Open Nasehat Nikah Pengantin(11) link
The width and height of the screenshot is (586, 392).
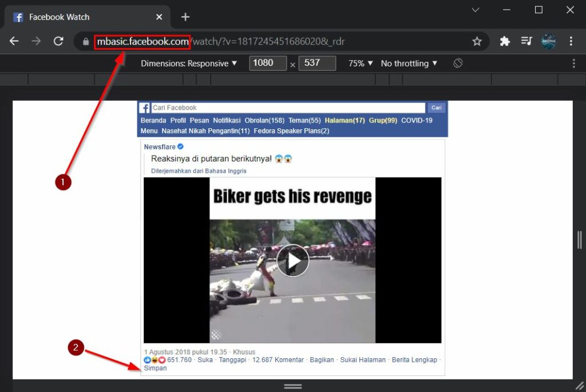pos(205,131)
